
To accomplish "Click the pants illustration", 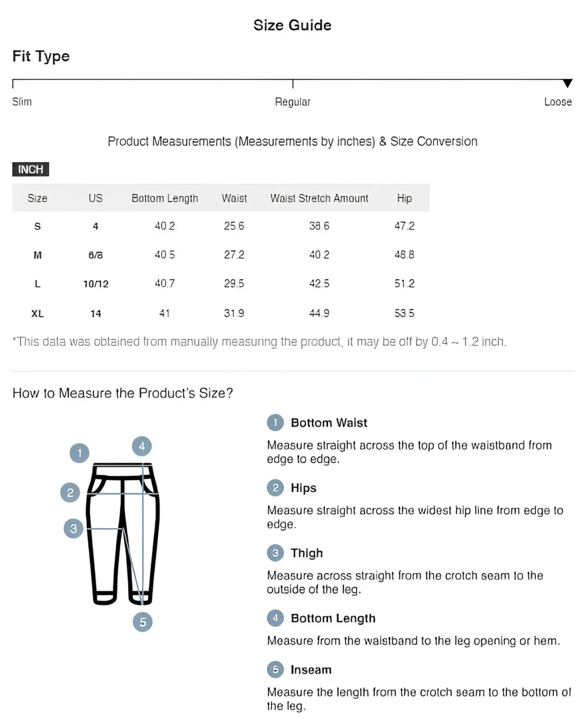I will [123, 534].
